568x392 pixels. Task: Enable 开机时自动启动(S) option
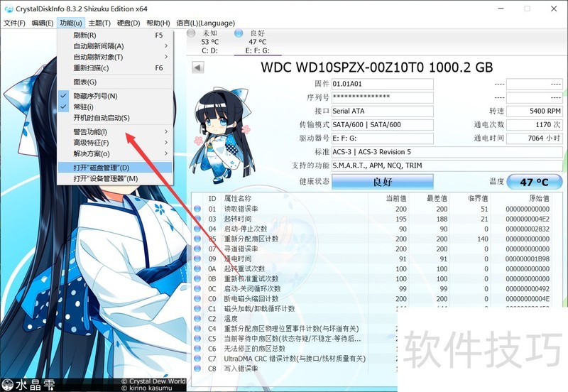115,118
